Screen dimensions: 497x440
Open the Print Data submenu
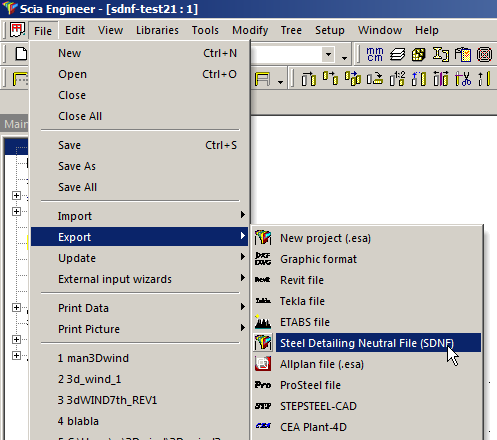point(139,308)
